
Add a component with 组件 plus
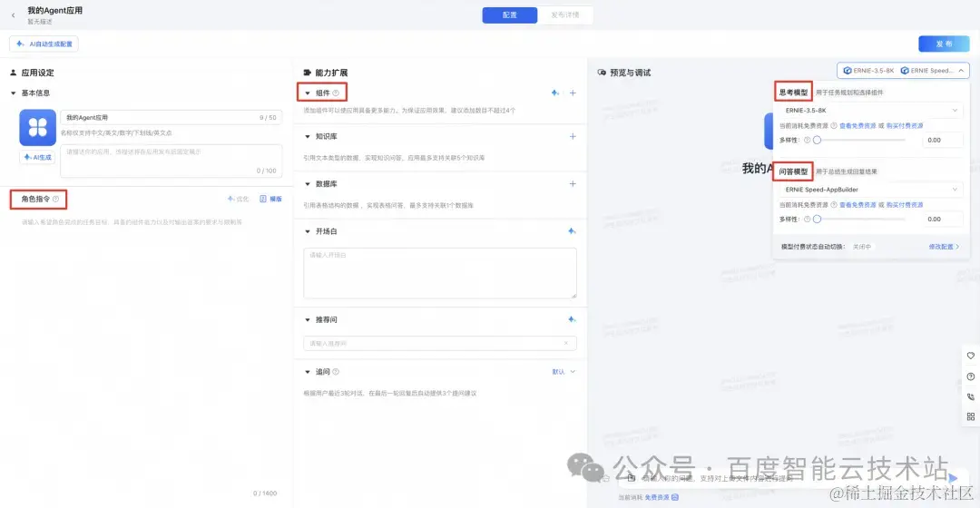coord(573,93)
